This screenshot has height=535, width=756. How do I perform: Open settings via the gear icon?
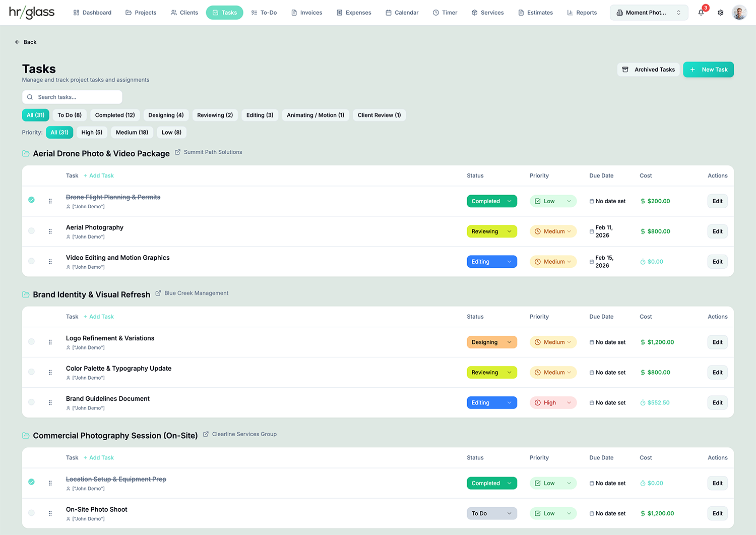tap(721, 13)
